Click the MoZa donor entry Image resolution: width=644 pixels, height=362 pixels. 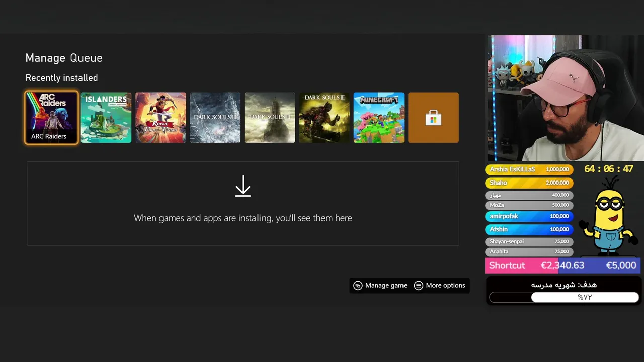(529, 205)
